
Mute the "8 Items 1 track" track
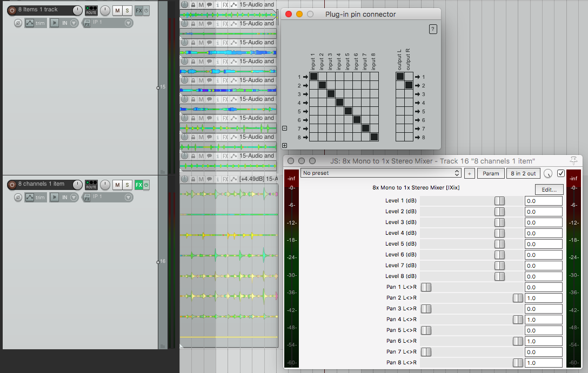(117, 11)
